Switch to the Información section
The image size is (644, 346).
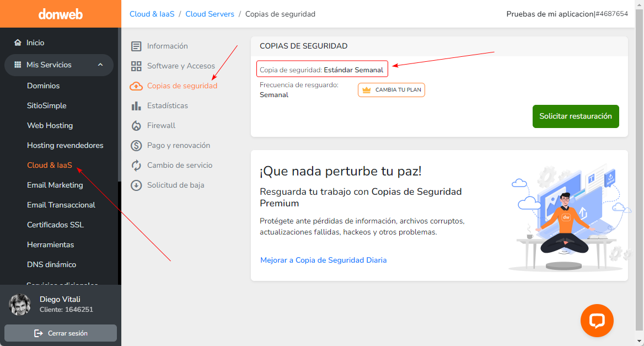(167, 46)
